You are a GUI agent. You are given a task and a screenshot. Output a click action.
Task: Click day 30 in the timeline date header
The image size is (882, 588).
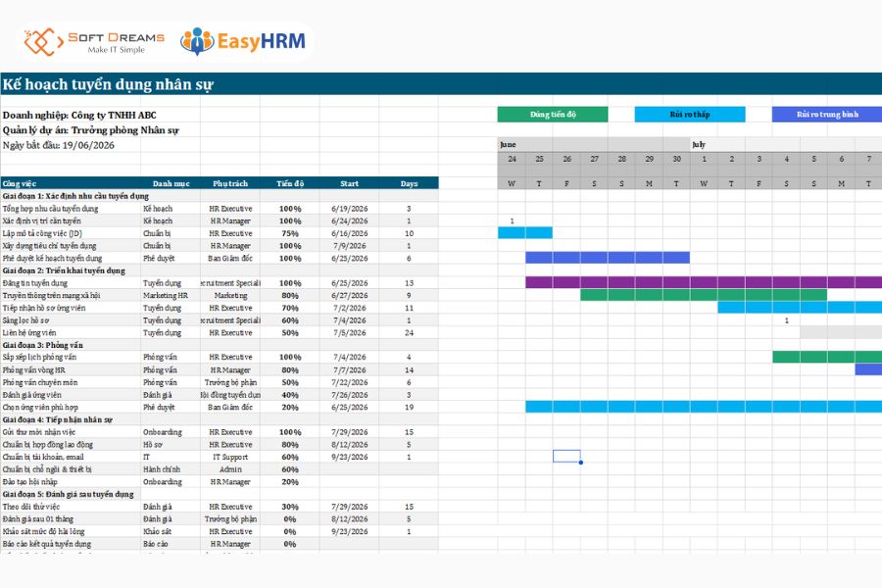pos(676,159)
